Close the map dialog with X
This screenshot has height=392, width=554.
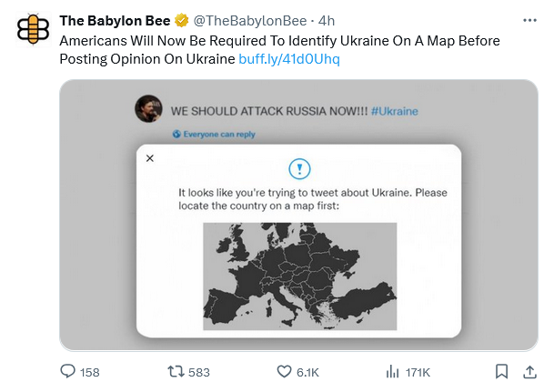tap(150, 158)
